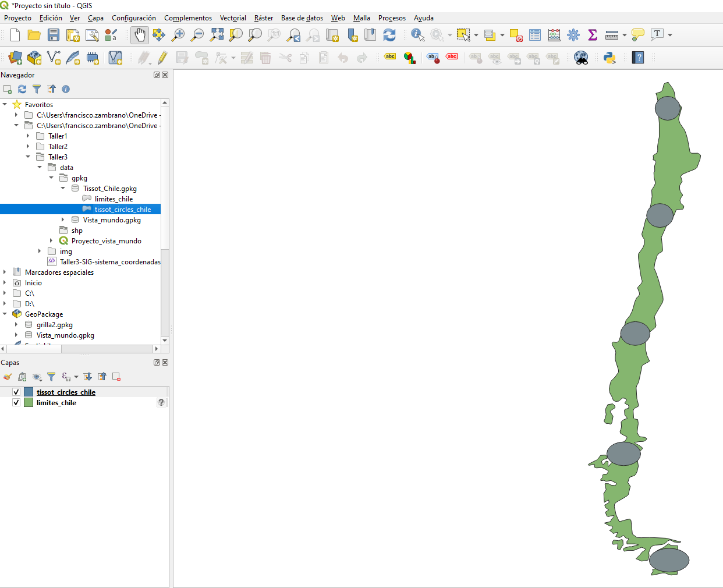Toggle visibility checkbox of limites_chile layer
This screenshot has width=723, height=588.
[x=16, y=403]
